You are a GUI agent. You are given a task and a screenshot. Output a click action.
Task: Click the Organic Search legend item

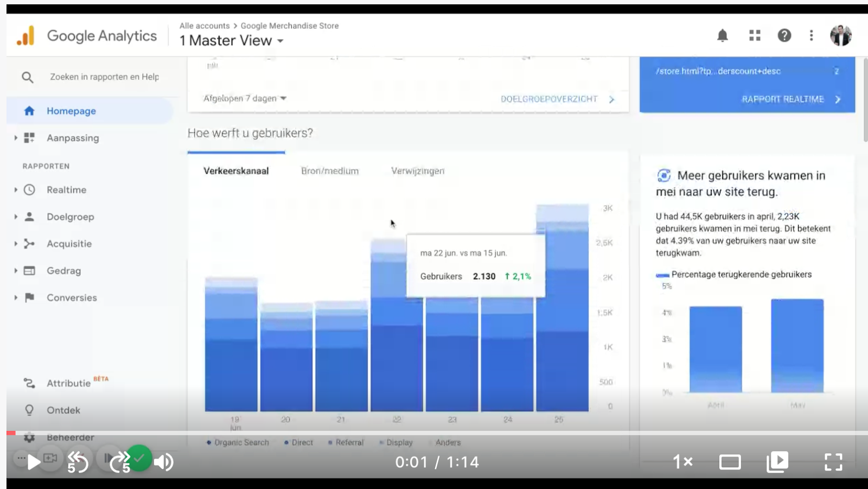[238, 442]
